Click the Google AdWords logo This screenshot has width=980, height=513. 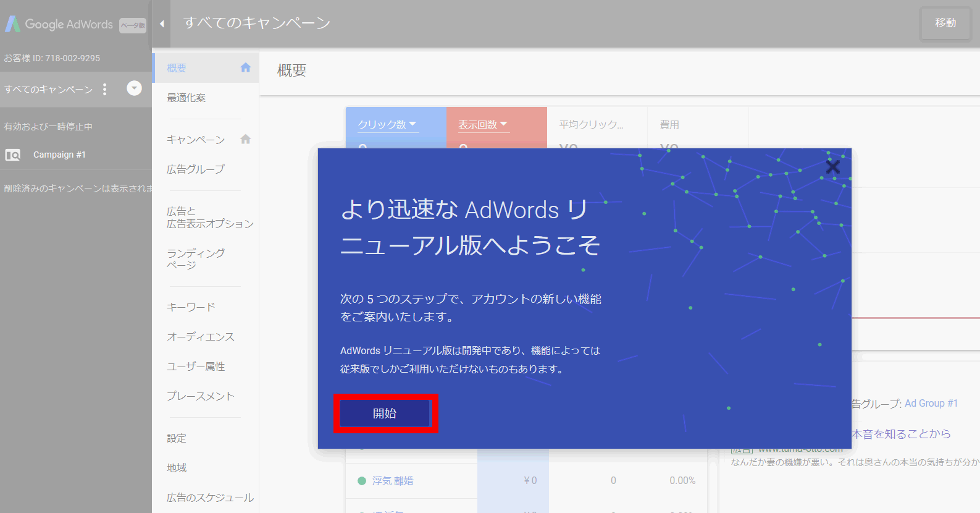[x=59, y=24]
